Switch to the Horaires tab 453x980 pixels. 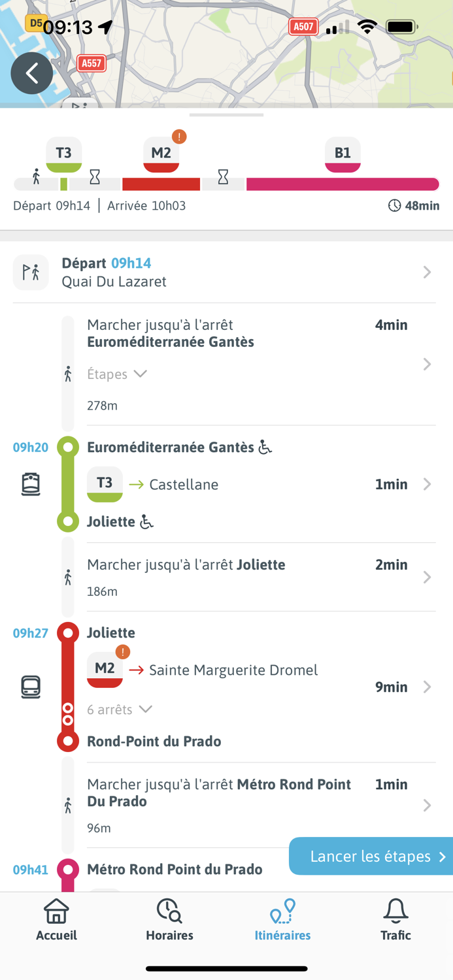coord(169,919)
